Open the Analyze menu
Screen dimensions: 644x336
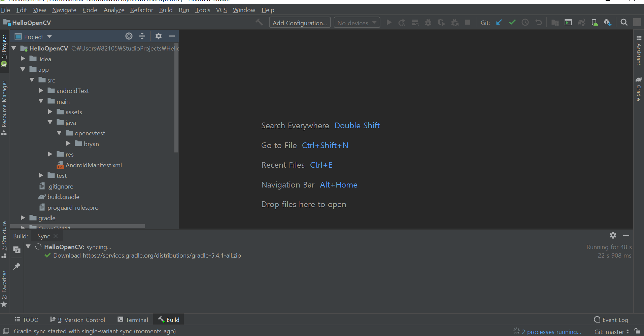(114, 10)
